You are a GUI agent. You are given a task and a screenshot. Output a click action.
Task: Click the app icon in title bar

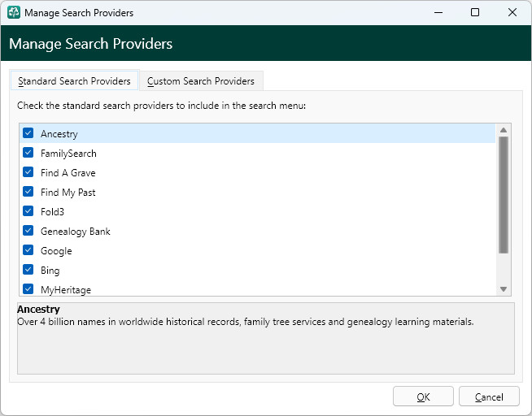[14, 12]
